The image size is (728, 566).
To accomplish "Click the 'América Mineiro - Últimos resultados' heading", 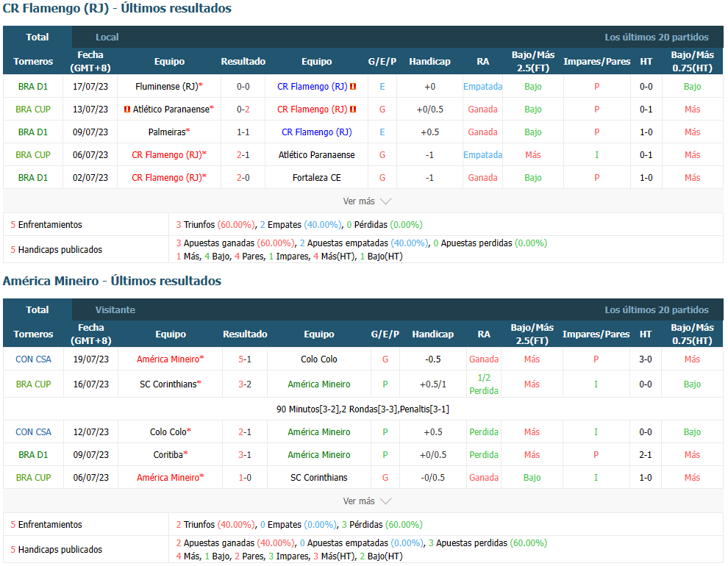I will click(x=112, y=281).
